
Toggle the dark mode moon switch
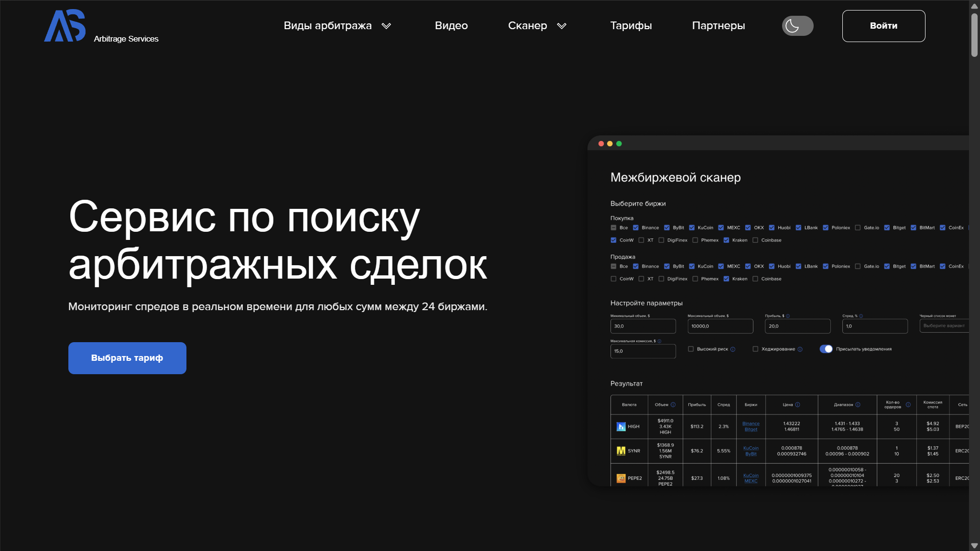click(797, 26)
